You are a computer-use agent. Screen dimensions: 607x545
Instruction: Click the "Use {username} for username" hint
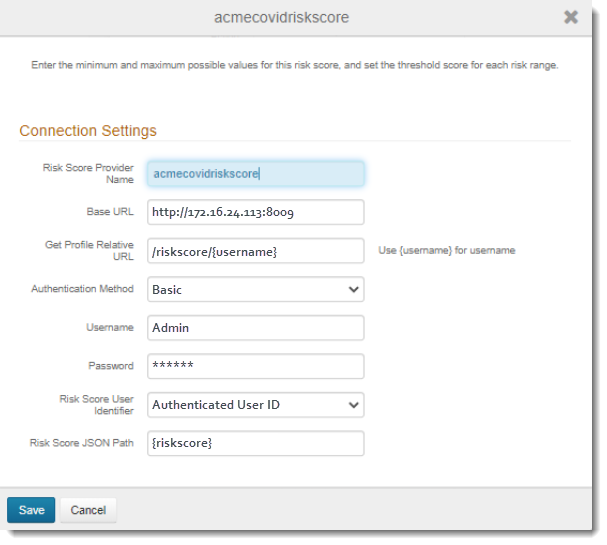[x=446, y=250]
